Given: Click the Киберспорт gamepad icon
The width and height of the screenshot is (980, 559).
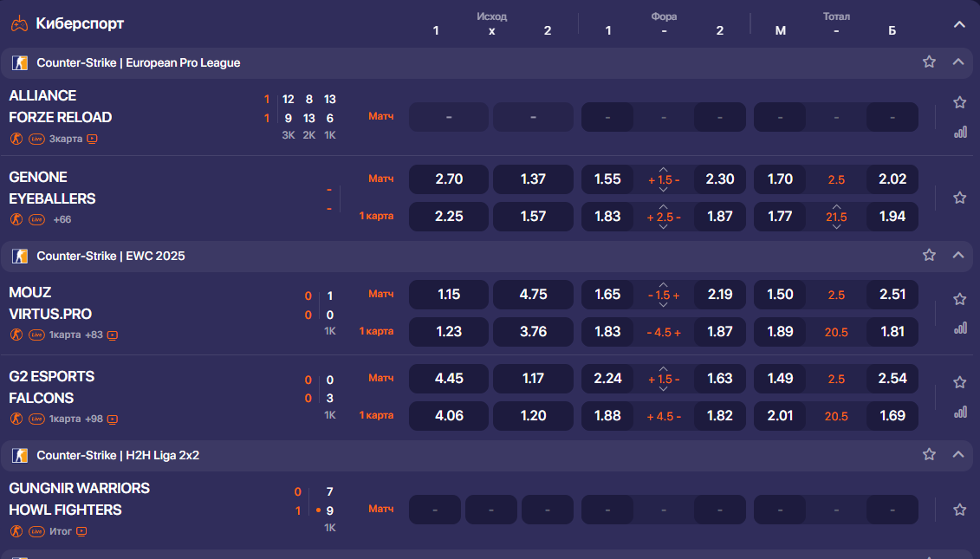Looking at the screenshot, I should pyautogui.click(x=19, y=23).
